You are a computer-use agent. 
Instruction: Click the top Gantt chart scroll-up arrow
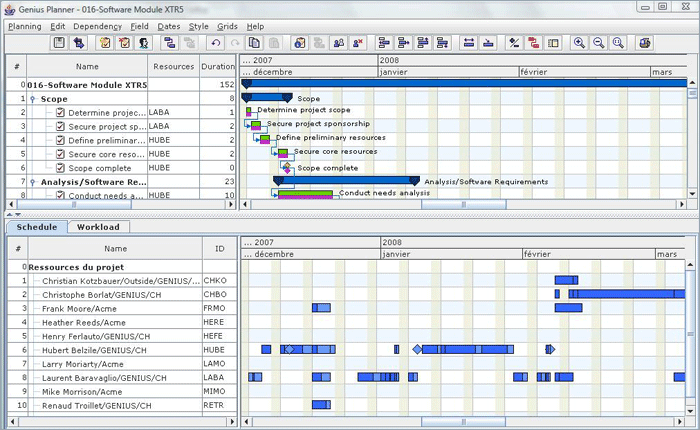tap(692, 83)
